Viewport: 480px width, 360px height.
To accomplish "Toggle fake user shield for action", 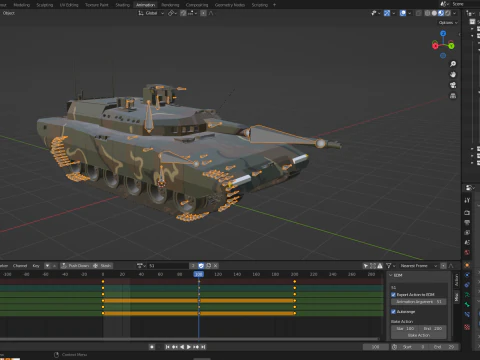I will point(201,266).
